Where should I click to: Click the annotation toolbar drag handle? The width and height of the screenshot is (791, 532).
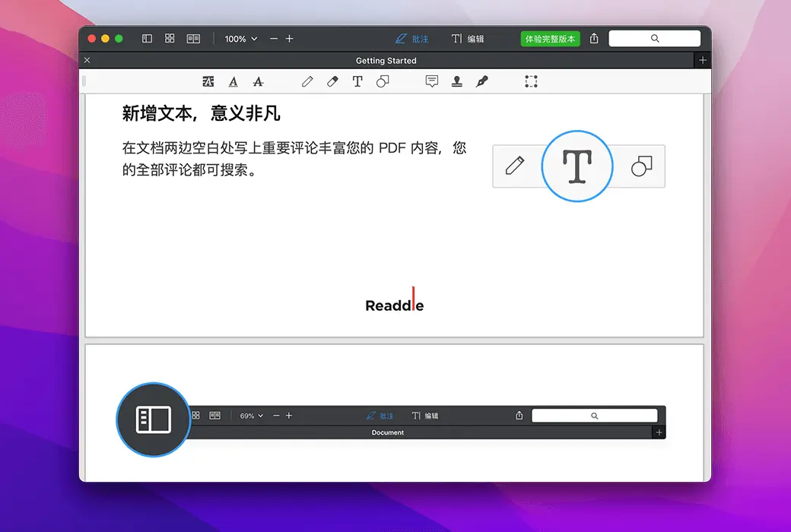point(84,81)
